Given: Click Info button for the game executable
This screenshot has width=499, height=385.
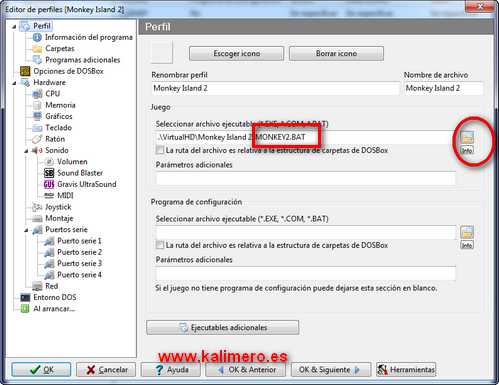Looking at the screenshot, I should pyautogui.click(x=467, y=150).
